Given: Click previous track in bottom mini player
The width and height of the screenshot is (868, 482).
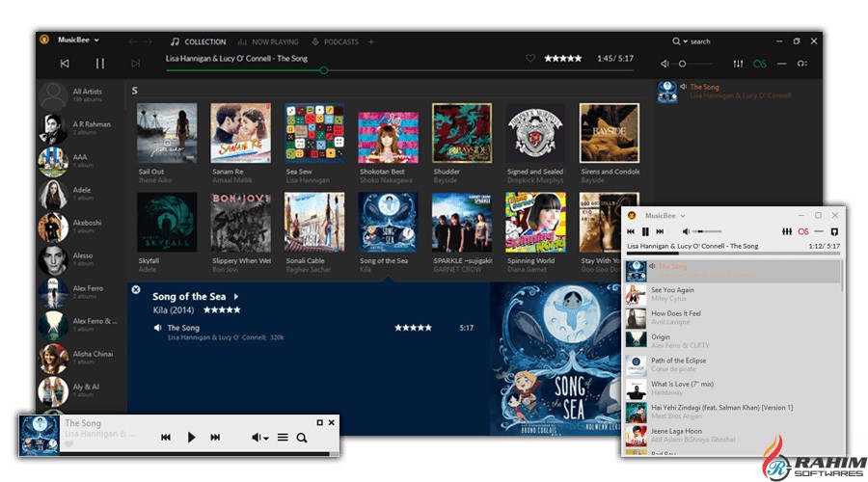Looking at the screenshot, I should pos(166,438).
